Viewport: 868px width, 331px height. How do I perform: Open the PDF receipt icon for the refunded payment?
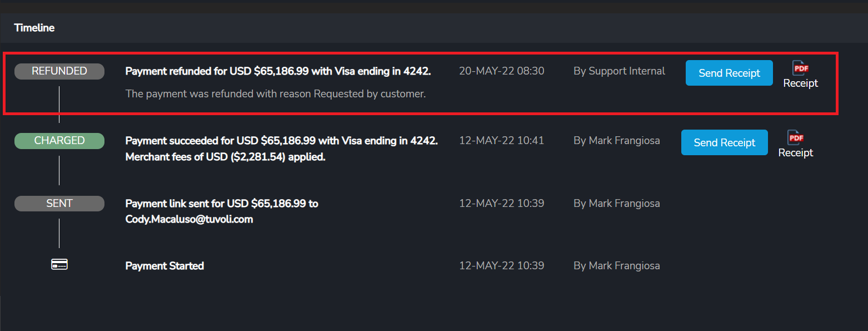800,69
